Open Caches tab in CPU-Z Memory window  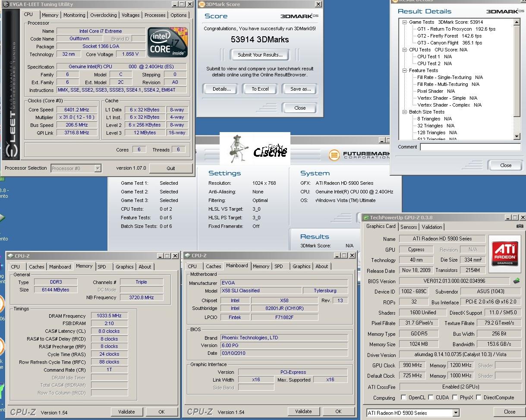pyautogui.click(x=36, y=267)
